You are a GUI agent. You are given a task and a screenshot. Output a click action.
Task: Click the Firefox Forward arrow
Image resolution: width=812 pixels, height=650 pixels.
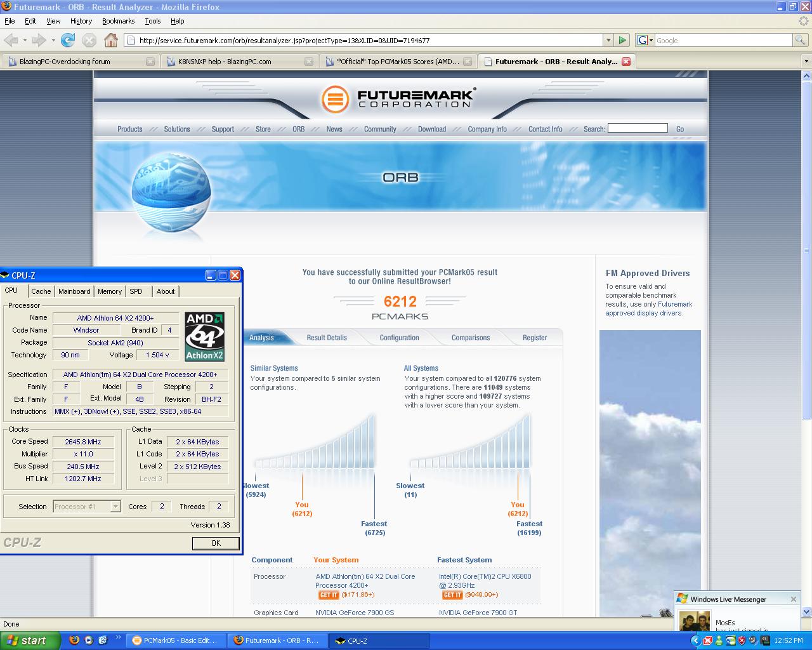click(39, 40)
